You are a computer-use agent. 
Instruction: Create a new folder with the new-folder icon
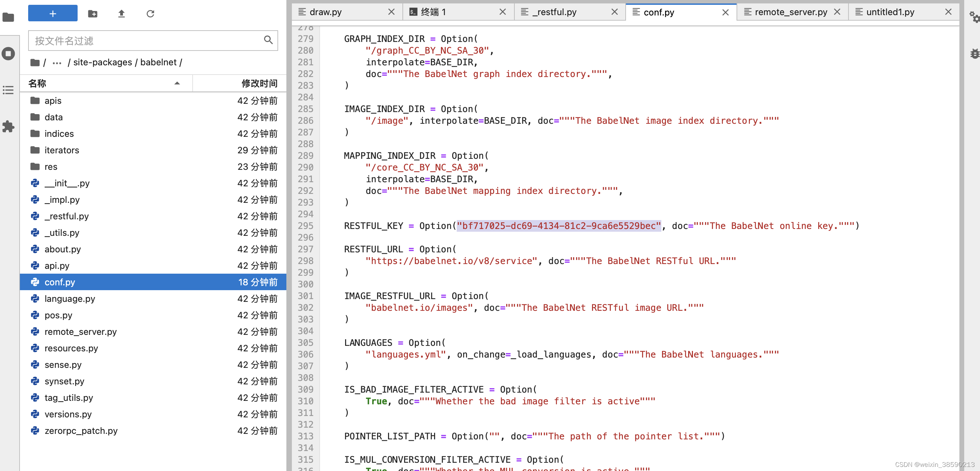coord(92,13)
